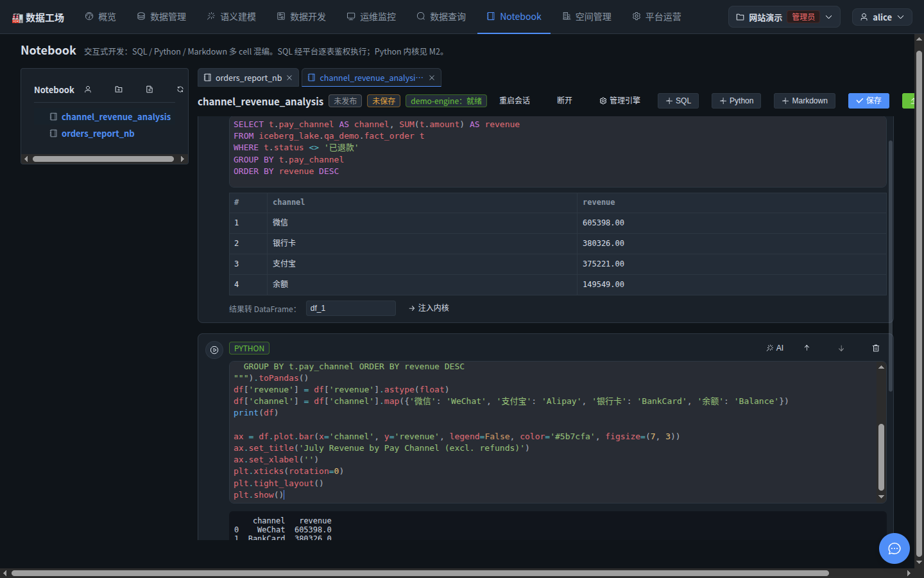Go to 概览 overview

pyautogui.click(x=101, y=17)
